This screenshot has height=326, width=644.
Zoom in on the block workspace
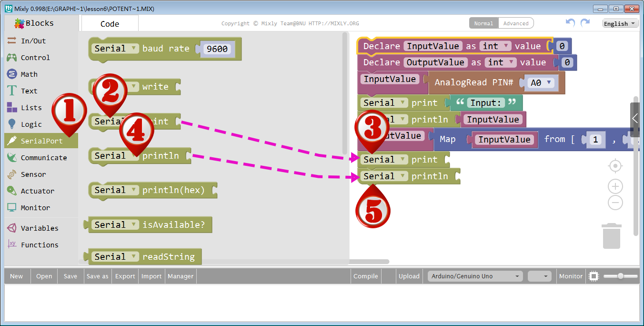615,186
